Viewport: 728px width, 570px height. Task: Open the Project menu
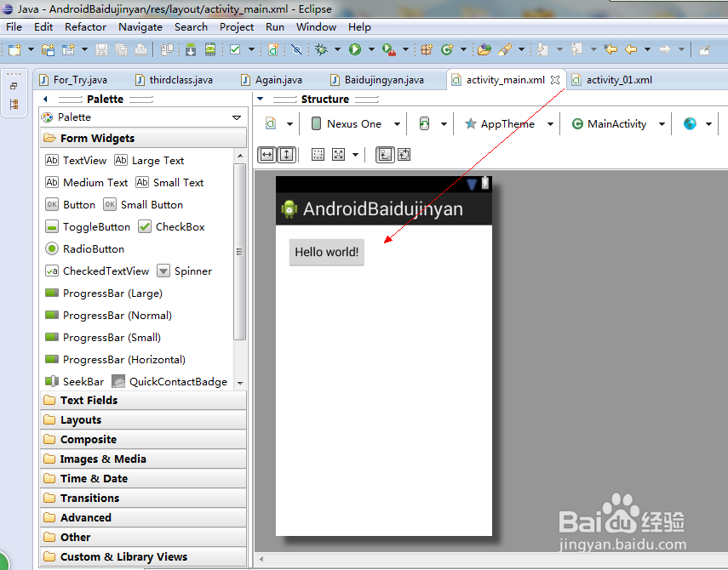[x=237, y=27]
